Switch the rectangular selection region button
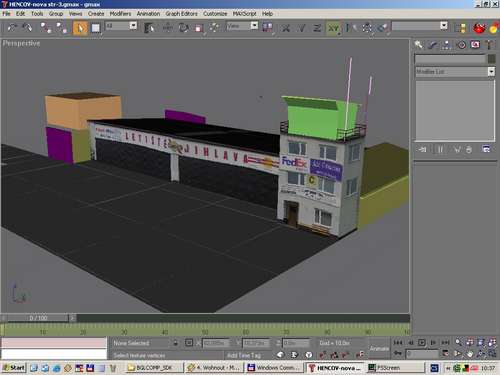500x375 pixels. 96,28
